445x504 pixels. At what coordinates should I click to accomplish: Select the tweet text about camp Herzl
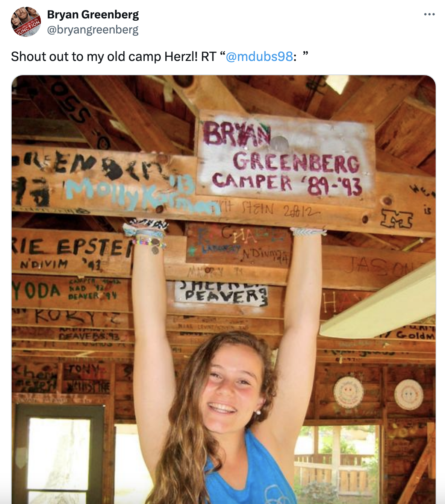pyautogui.click(x=160, y=56)
